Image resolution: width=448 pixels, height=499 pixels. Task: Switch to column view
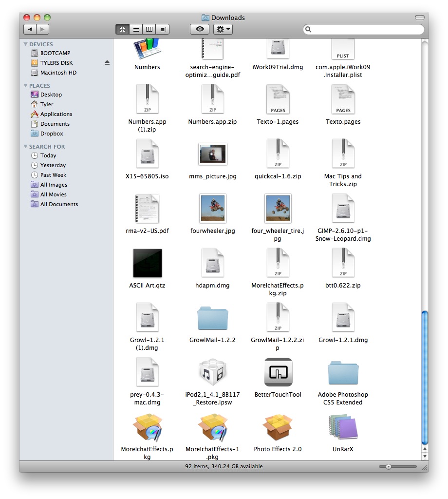149,29
